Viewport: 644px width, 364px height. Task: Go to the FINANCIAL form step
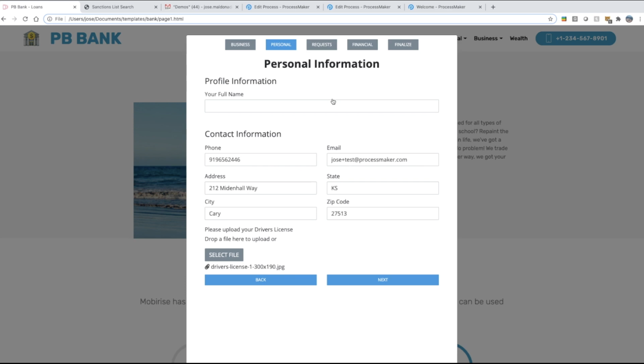pos(362,44)
